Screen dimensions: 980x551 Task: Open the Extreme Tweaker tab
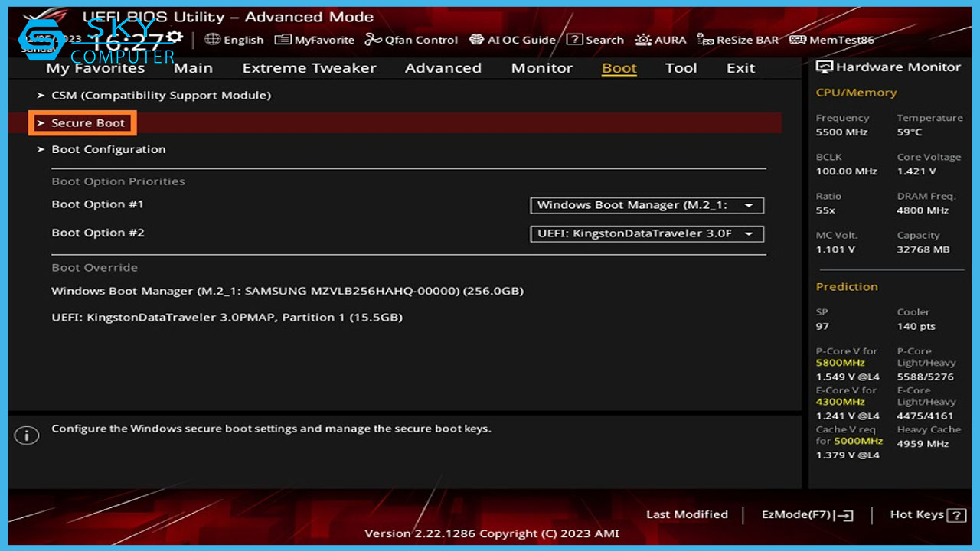pyautogui.click(x=309, y=68)
